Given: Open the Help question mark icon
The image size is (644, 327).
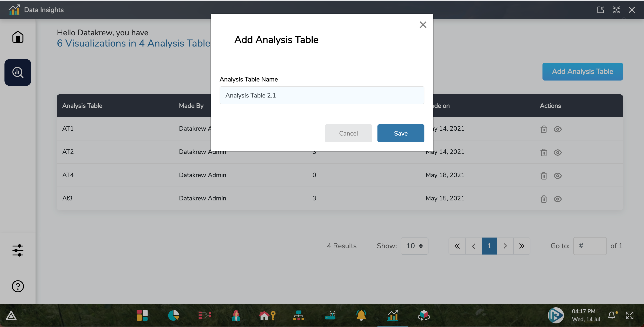Looking at the screenshot, I should 18,286.
